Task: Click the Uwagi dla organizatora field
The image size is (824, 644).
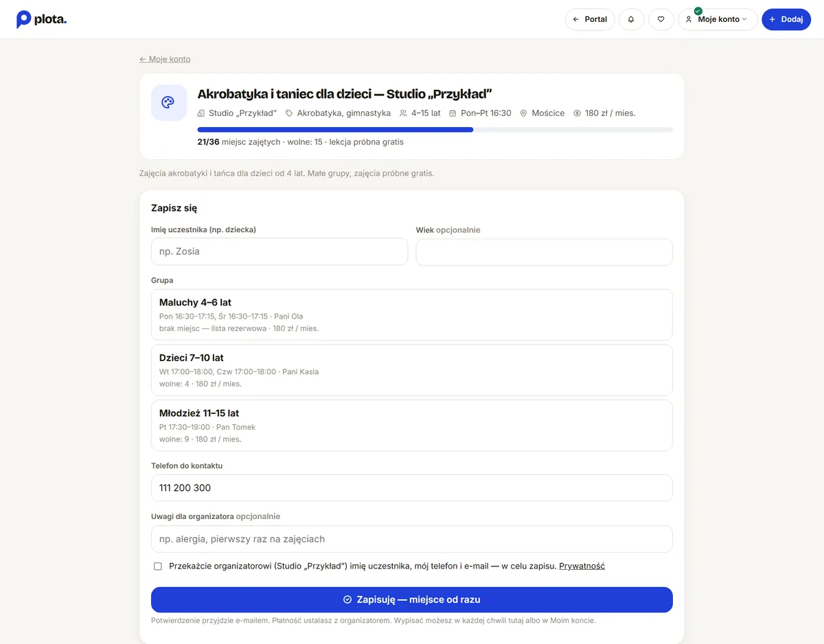Action: click(x=412, y=539)
